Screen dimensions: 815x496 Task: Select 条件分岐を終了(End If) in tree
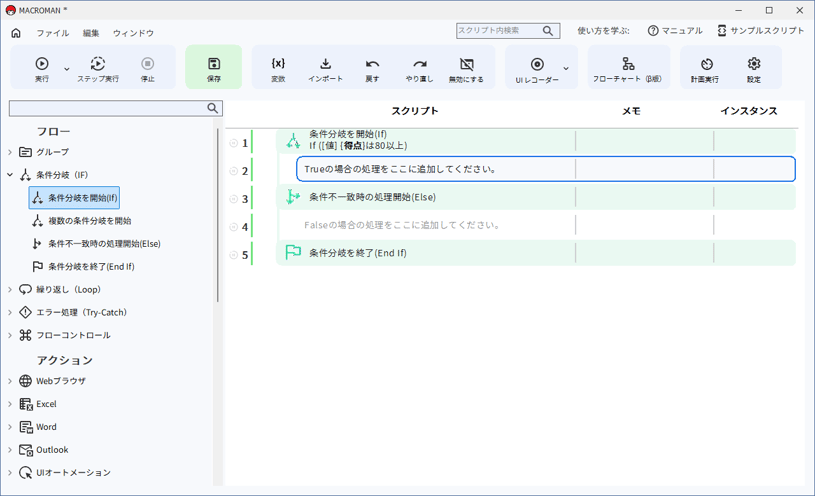tap(83, 267)
